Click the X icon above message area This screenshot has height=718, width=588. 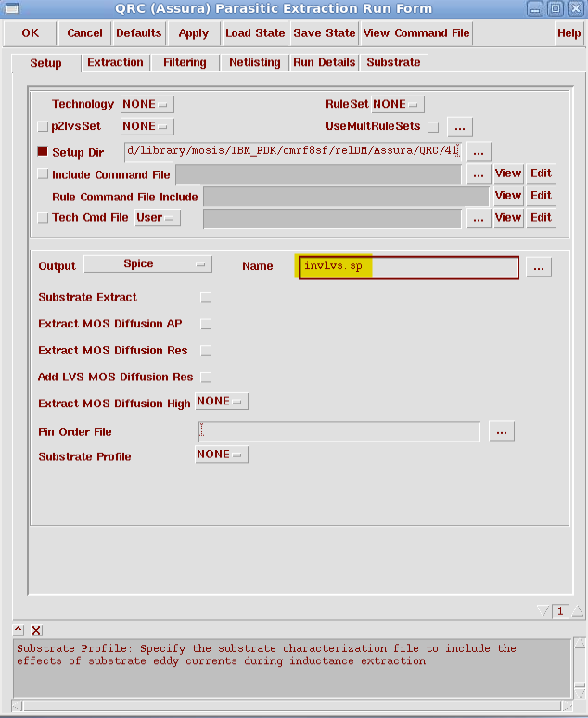click(36, 630)
